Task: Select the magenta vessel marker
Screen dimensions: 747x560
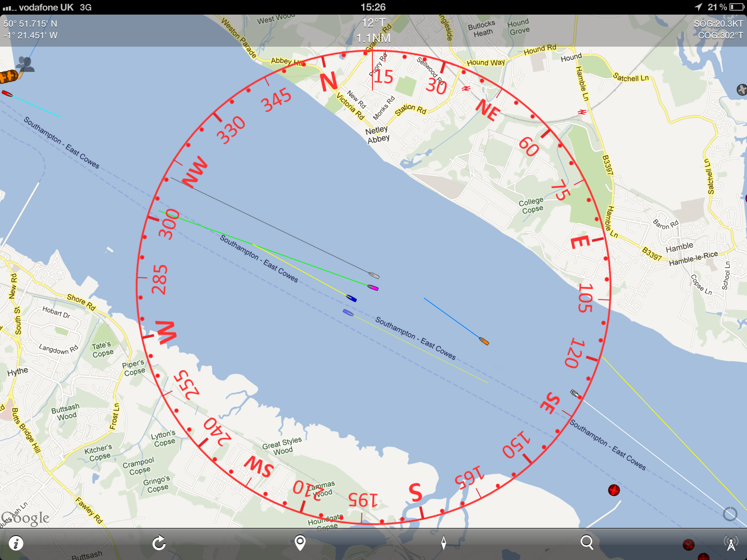Action: point(373,288)
